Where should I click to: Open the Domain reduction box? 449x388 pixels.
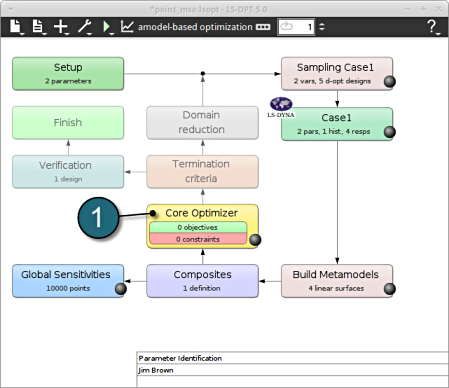click(x=202, y=123)
